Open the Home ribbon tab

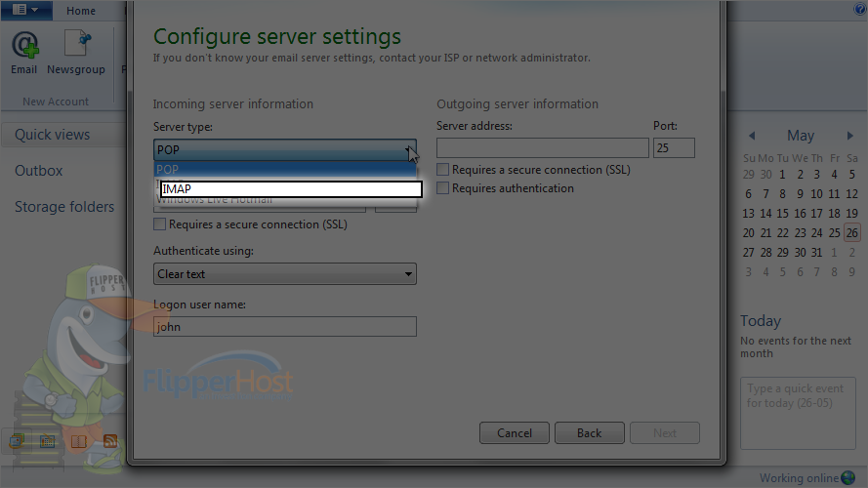pyautogui.click(x=81, y=11)
